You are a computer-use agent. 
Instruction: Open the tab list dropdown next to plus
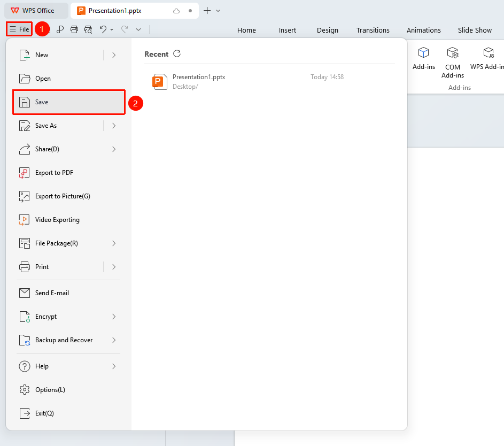218,11
